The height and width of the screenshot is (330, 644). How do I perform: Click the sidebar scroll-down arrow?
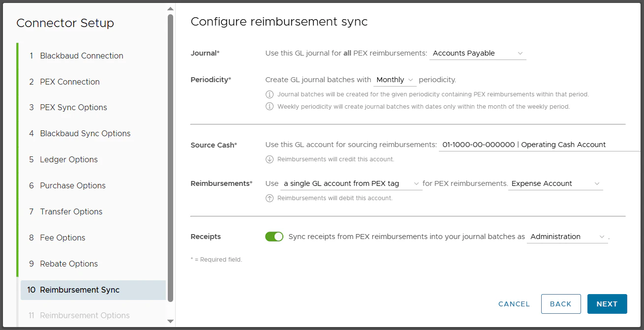click(x=170, y=321)
